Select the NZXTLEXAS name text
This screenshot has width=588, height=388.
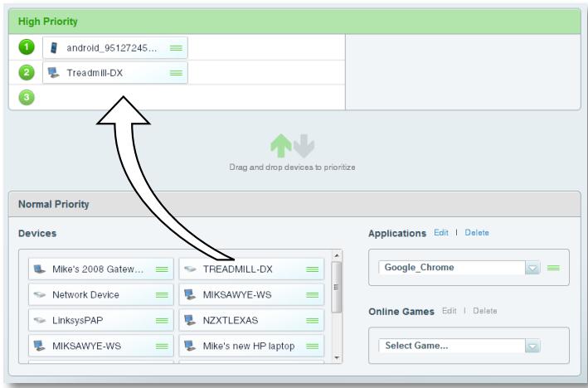(x=231, y=321)
